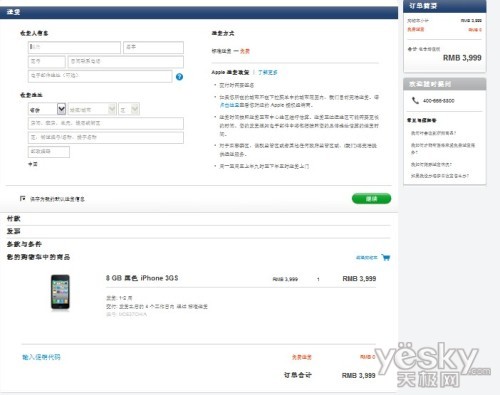The height and width of the screenshot is (395, 500).
Task: Click the area code input field
Action: pos(47,62)
